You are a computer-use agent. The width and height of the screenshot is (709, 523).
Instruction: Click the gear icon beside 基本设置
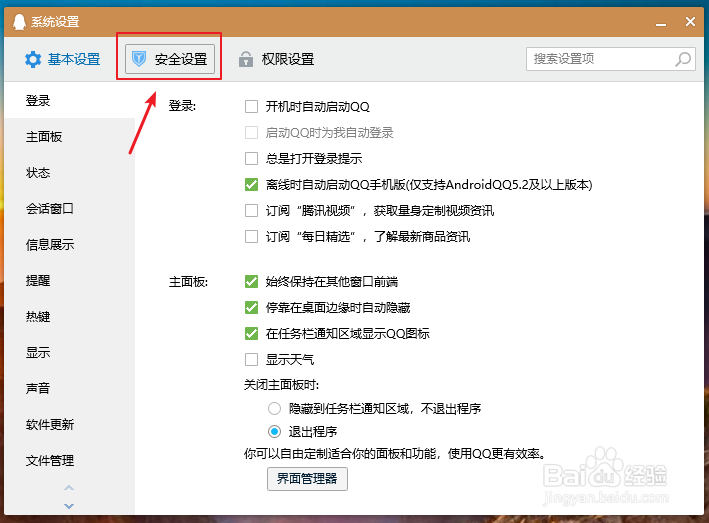tap(33, 59)
